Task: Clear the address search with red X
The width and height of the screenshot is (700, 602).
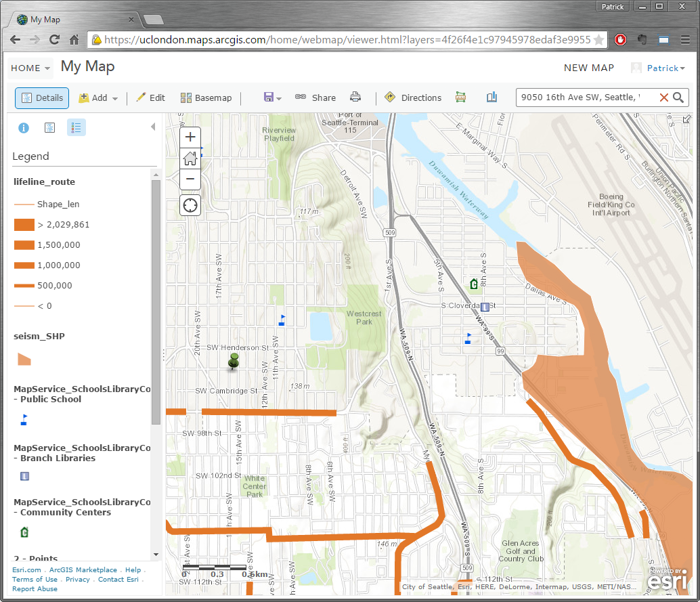Action: [x=663, y=98]
